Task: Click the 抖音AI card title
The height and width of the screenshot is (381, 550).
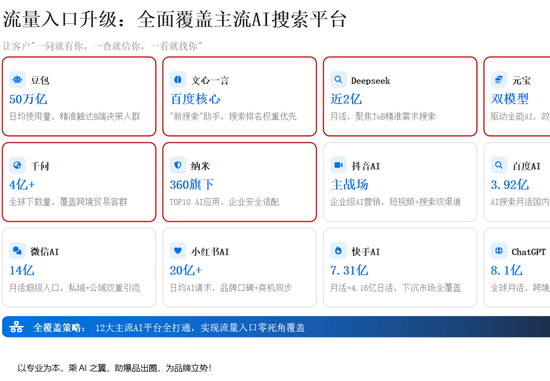Action: click(x=365, y=166)
